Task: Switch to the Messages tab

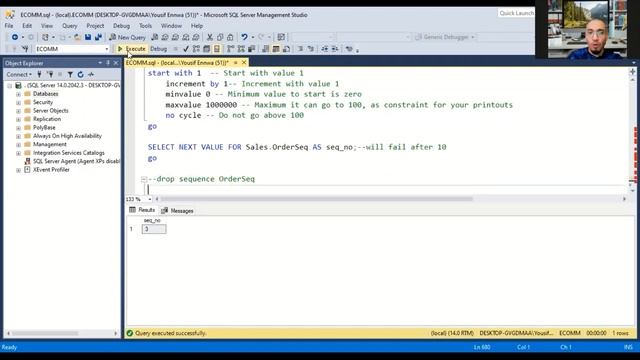Action: (x=178, y=211)
